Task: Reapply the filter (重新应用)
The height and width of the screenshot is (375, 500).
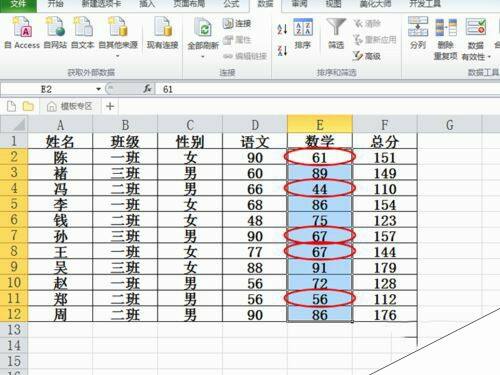Action: pyautogui.click(x=375, y=40)
